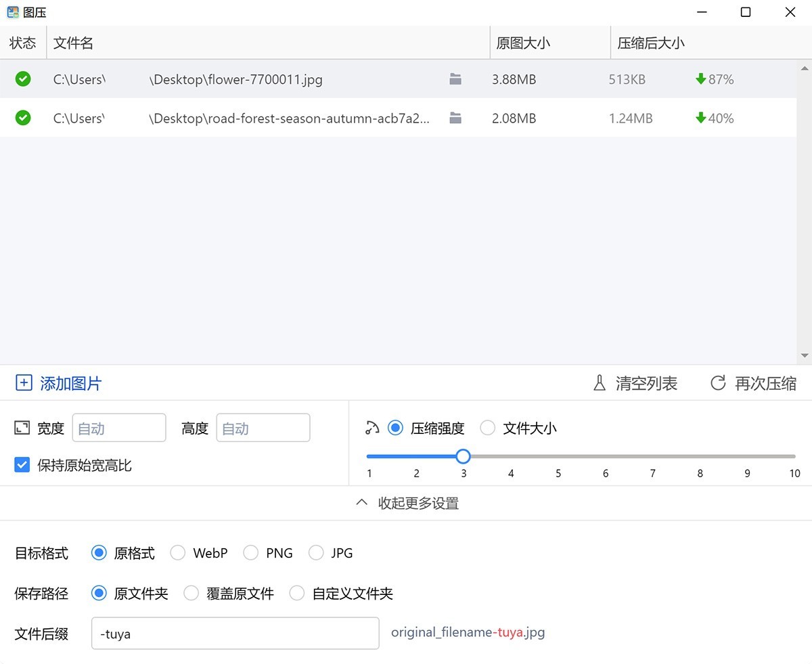
Task: Click the green checkmark status icon for flower-7700011.jpg
Action: click(x=22, y=79)
